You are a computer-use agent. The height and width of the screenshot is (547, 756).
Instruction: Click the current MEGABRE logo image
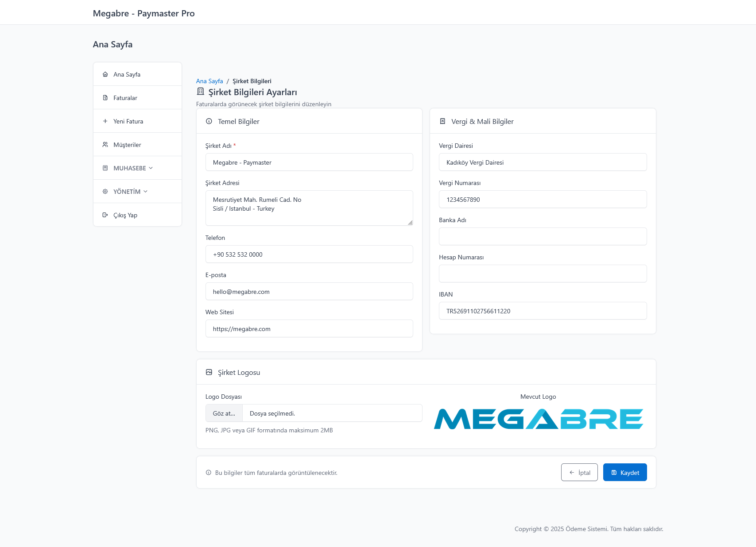[538, 419]
